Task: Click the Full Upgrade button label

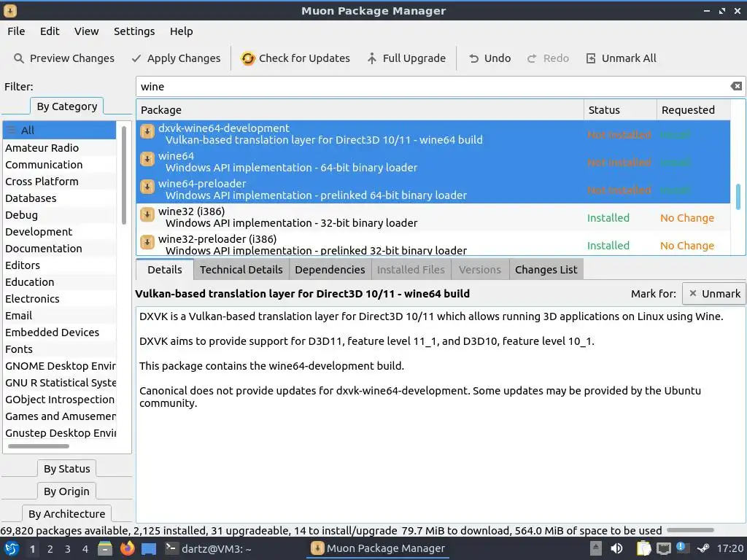Action: pyautogui.click(x=414, y=58)
